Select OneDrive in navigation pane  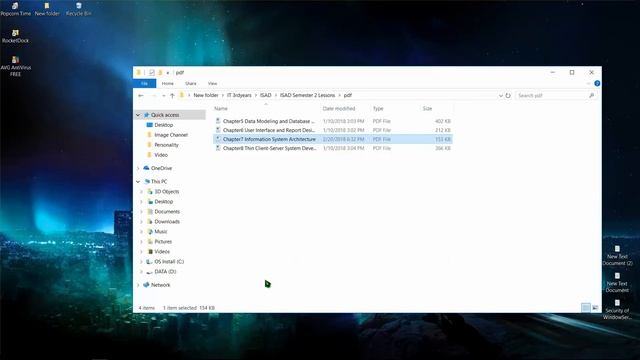pyautogui.click(x=161, y=168)
